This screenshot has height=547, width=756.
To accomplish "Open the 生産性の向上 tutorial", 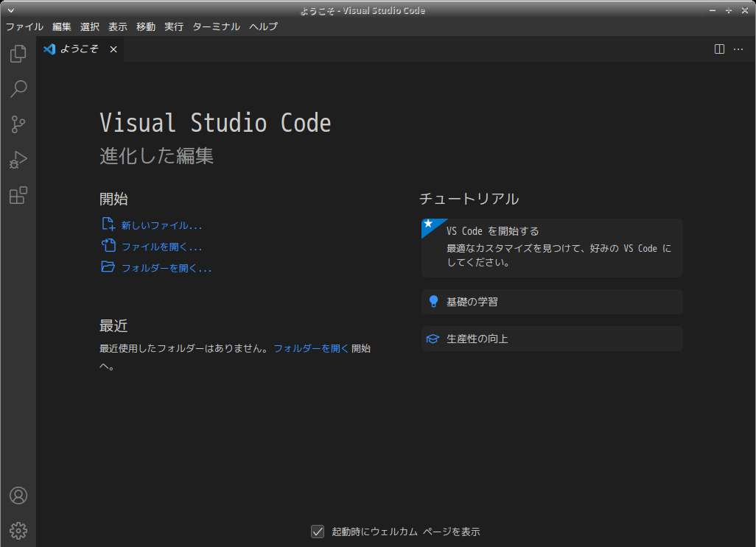I will 552,339.
